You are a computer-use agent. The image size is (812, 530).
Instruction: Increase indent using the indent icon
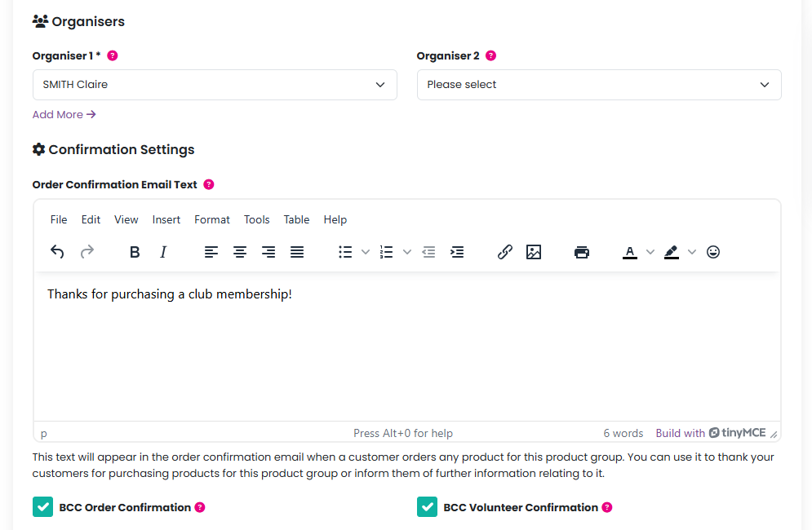(457, 252)
